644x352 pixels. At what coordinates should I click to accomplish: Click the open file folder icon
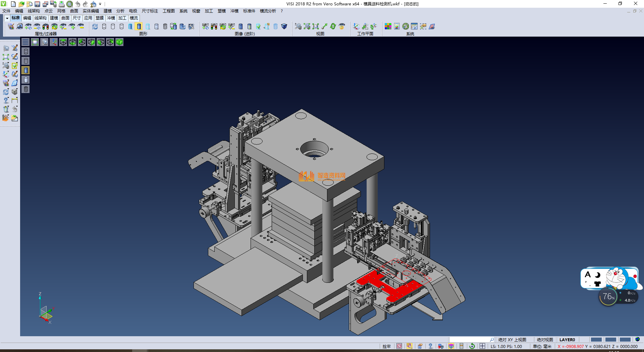pyautogui.click(x=21, y=4)
